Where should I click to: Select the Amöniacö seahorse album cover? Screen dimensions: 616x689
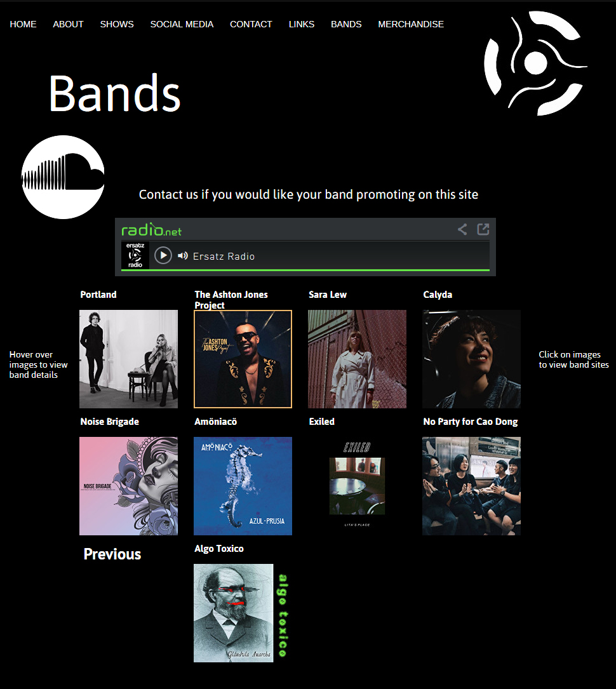[243, 486]
